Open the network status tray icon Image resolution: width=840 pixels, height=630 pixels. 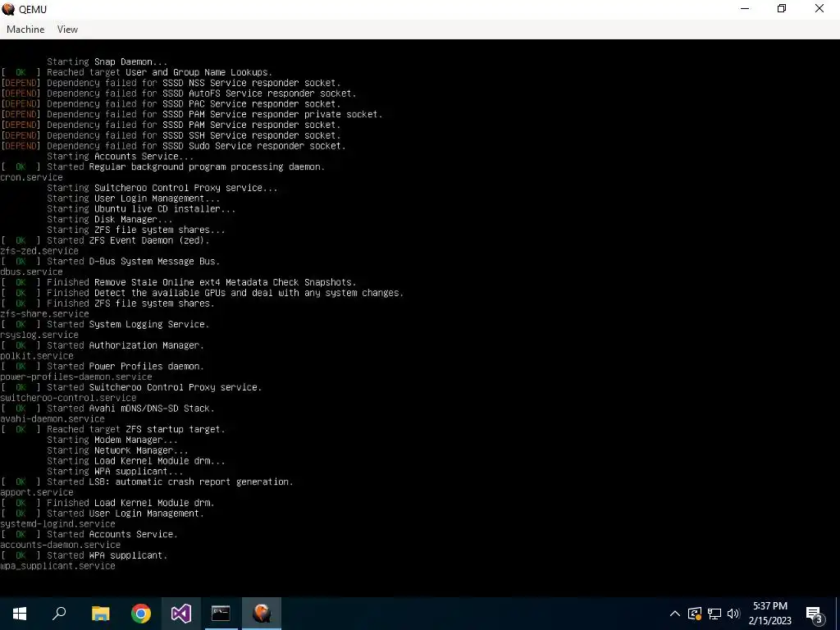[714, 614]
